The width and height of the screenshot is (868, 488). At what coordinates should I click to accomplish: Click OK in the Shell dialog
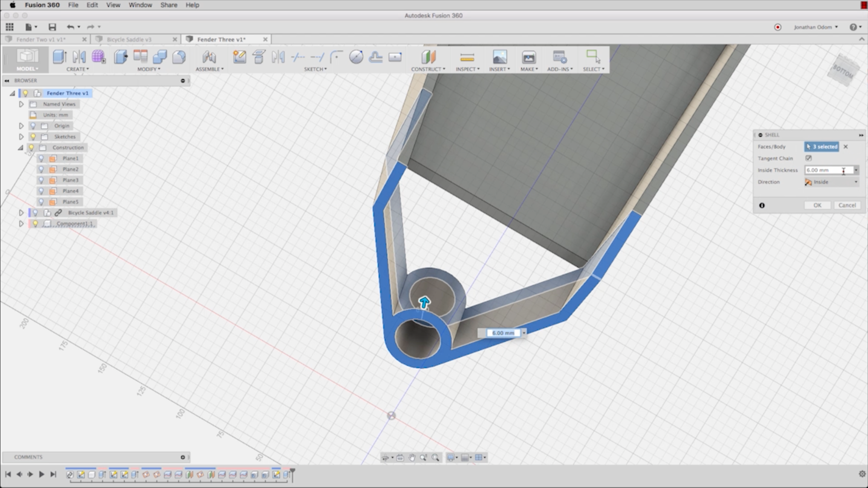(817, 205)
